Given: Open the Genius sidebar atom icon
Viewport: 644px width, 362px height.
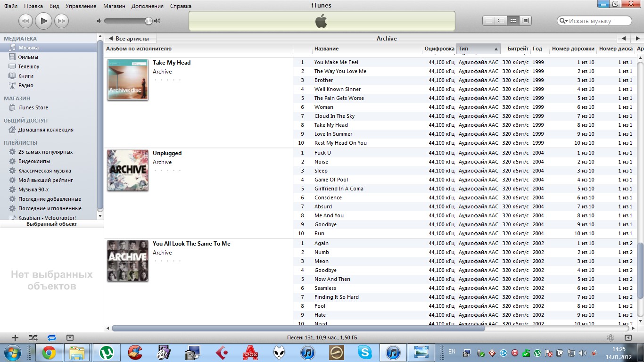Looking at the screenshot, I should pyautogui.click(x=611, y=337).
